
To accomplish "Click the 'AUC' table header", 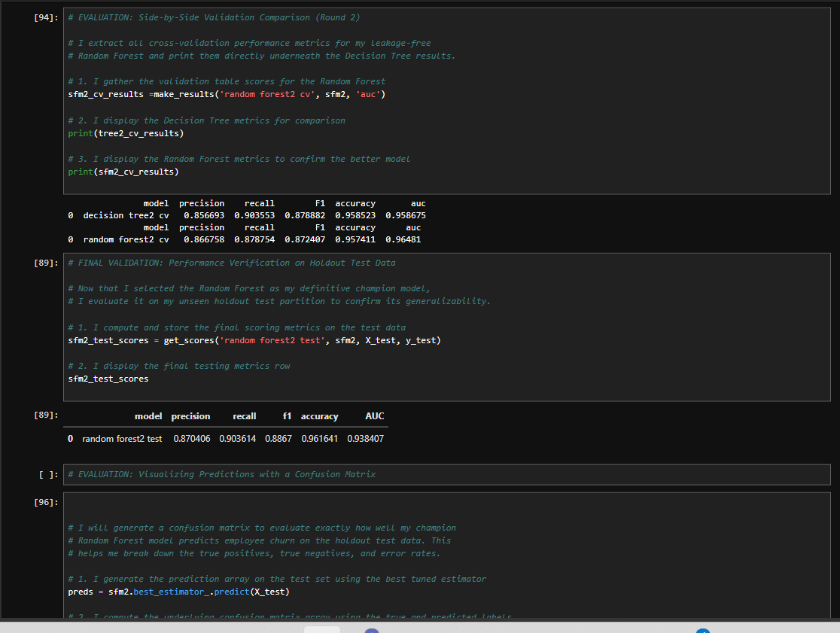I will [375, 416].
